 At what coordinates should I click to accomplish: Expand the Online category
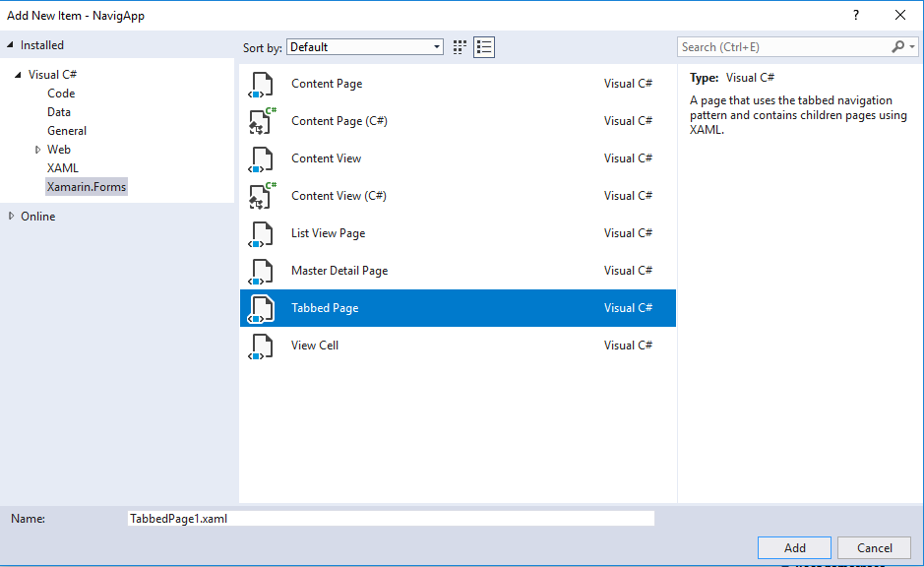pos(12,216)
